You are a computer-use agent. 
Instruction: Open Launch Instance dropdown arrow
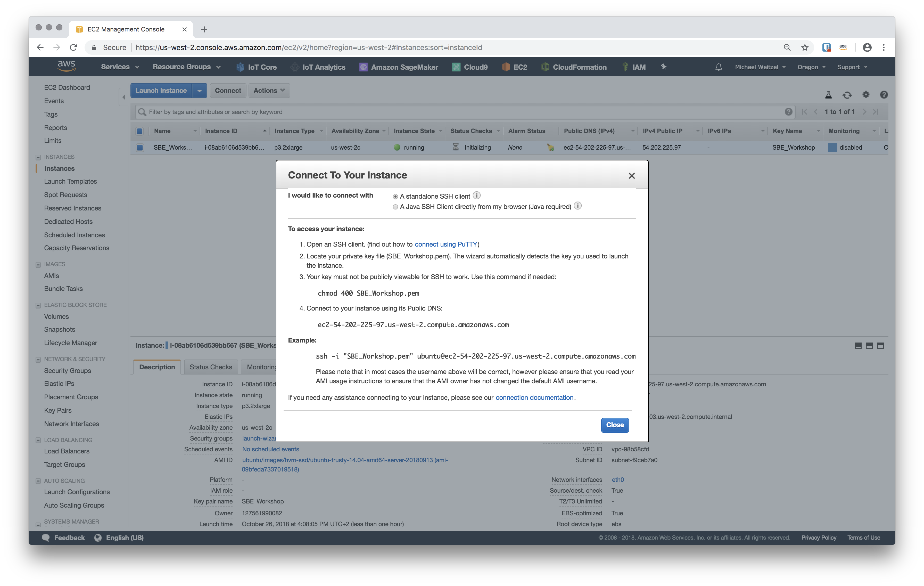[200, 91]
